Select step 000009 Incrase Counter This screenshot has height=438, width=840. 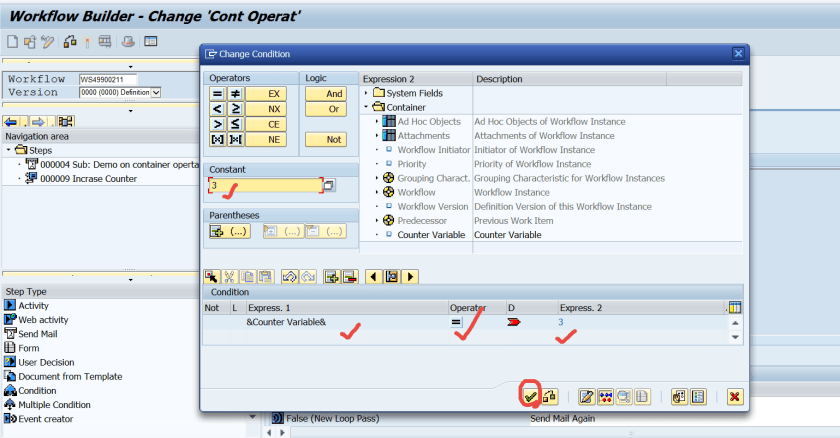(x=88, y=178)
